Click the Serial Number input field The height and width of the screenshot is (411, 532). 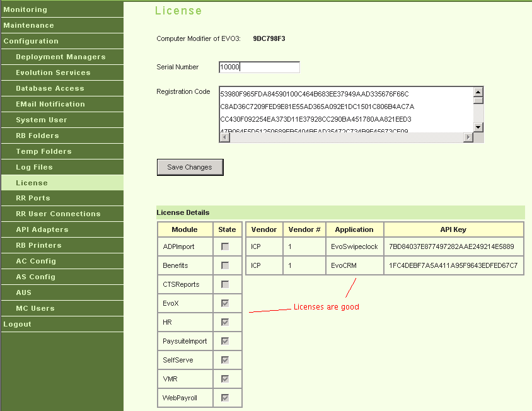coord(259,67)
